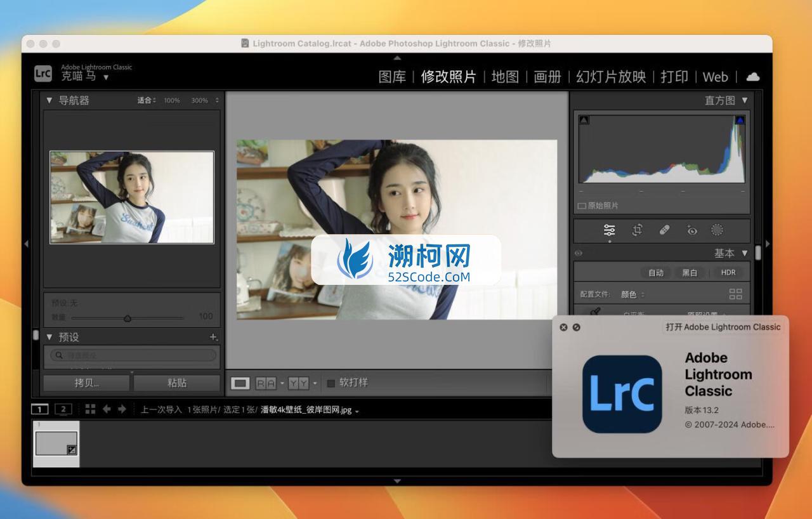
Task: Click the 粘贴 button
Action: click(x=177, y=383)
